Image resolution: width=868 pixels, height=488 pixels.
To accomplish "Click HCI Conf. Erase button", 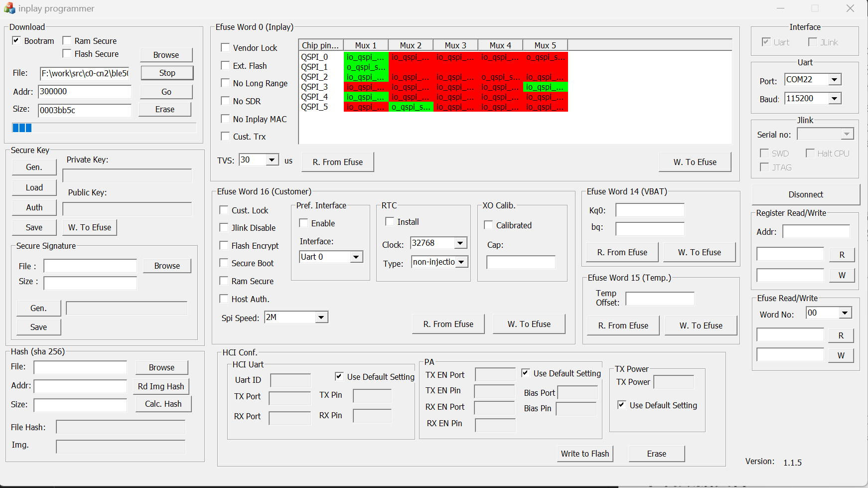I will coord(656,454).
